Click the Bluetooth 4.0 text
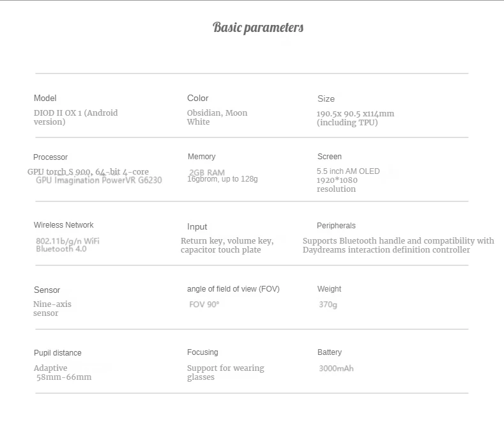The image size is (504, 431). (61, 249)
